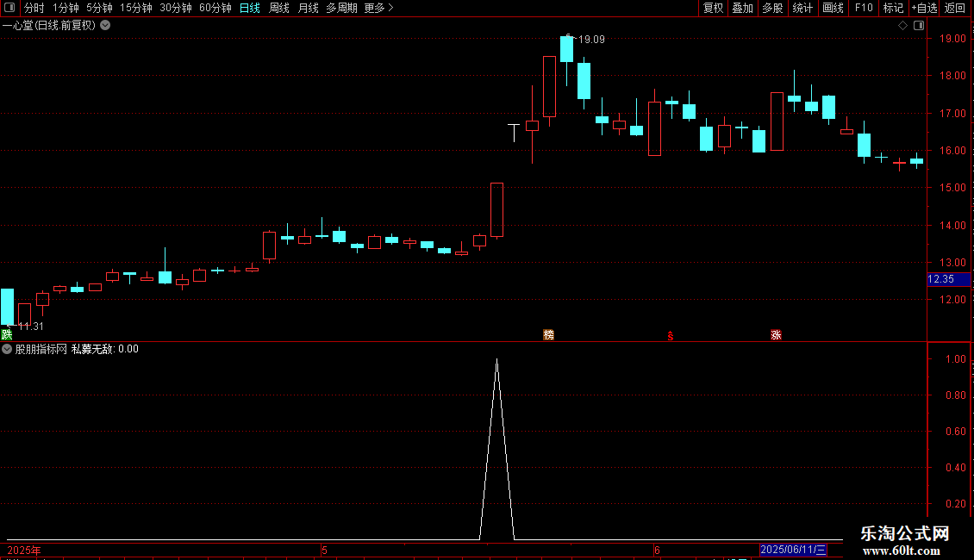Click the red 涨 marker icon
The width and height of the screenshot is (974, 560).
[x=776, y=334]
